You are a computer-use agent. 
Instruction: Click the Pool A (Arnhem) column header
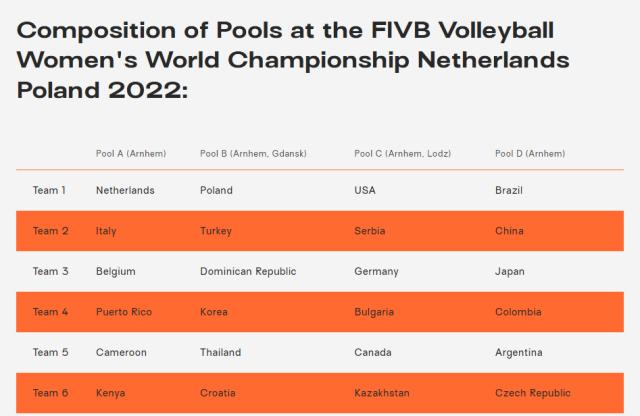[x=131, y=153]
